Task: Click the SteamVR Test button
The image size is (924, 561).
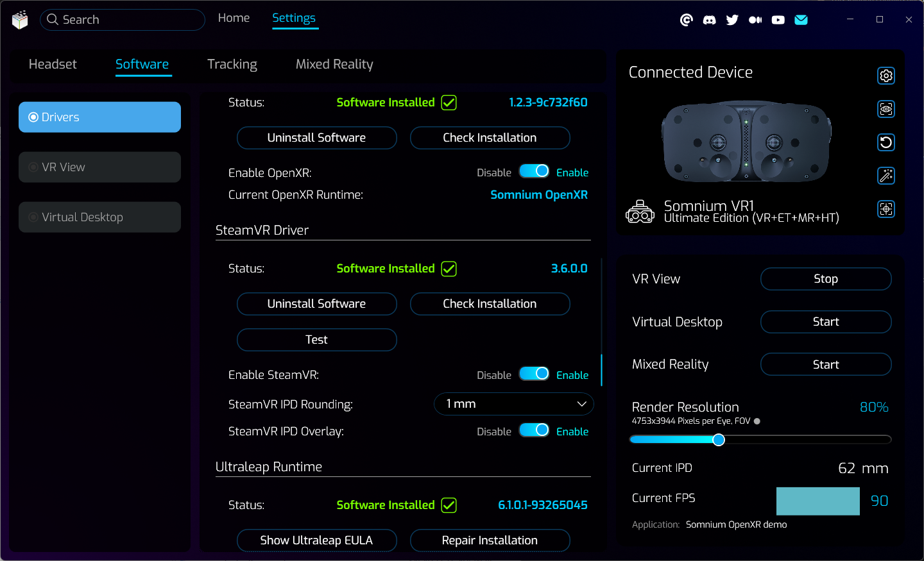Action: 316,340
